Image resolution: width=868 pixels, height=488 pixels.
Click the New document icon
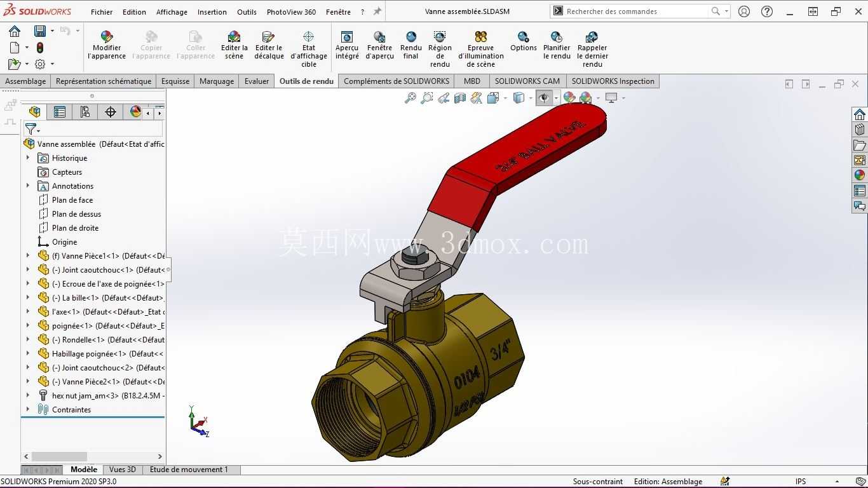(15, 48)
